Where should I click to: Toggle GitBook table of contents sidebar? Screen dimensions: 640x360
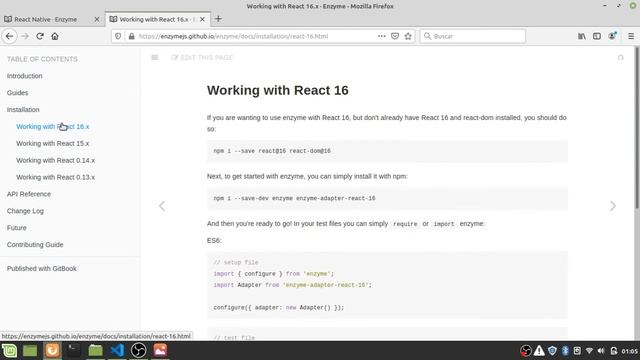(x=155, y=58)
